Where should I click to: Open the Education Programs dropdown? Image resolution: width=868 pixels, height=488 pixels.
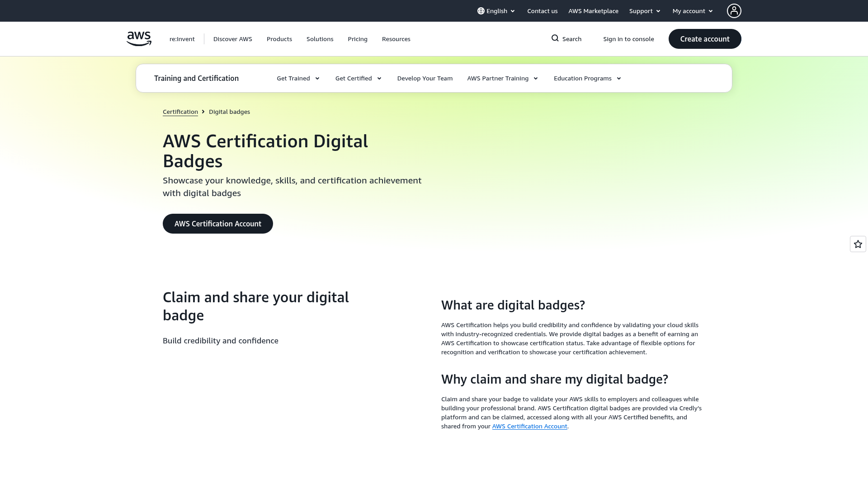(588, 78)
